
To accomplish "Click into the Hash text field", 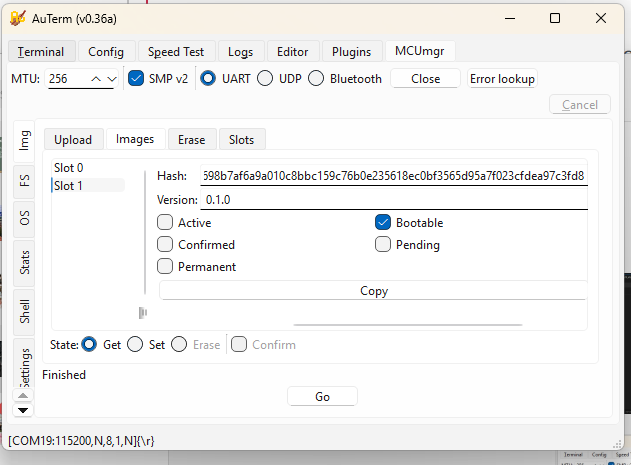I will pos(393,176).
